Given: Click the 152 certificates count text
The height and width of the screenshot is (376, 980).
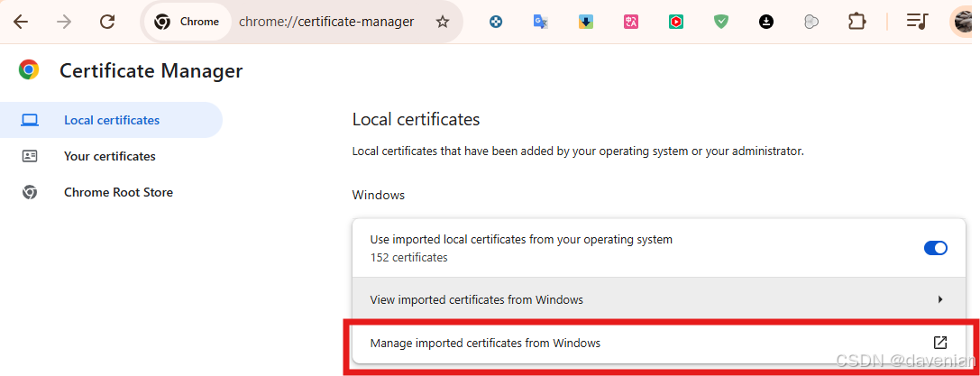Looking at the screenshot, I should point(408,257).
